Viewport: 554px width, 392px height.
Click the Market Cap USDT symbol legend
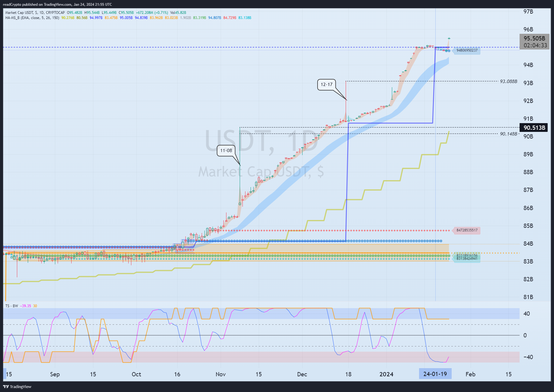[x=35, y=13]
